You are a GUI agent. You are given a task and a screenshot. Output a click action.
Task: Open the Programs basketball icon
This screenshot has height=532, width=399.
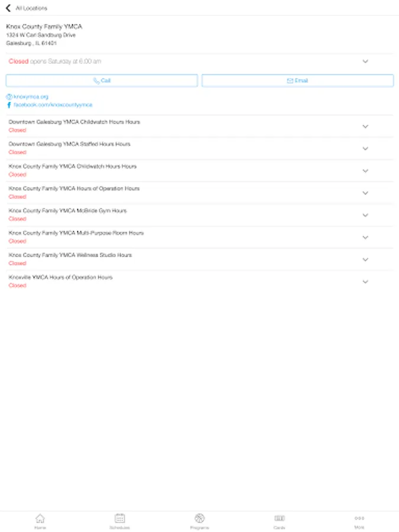[200, 518]
